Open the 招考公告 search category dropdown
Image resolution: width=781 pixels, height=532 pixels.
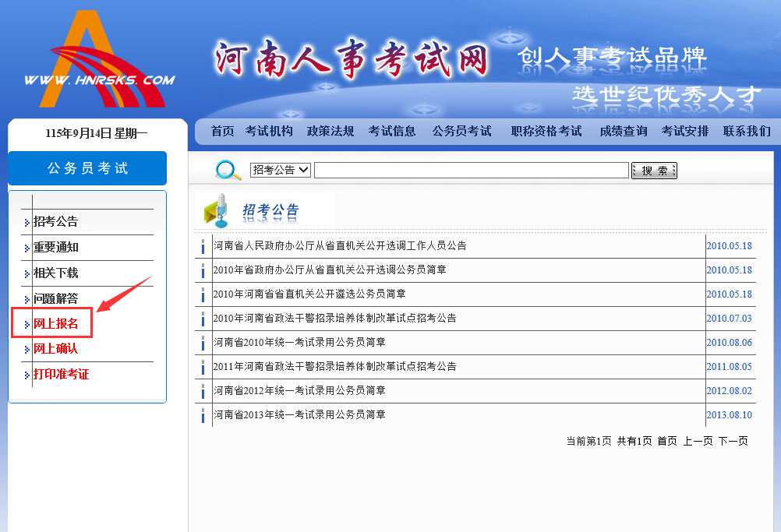click(x=281, y=170)
